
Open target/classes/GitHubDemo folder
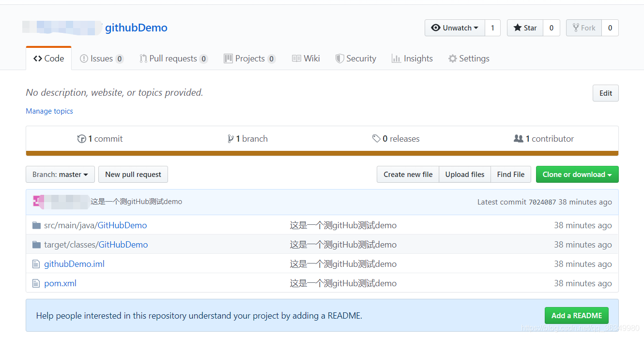(96, 245)
